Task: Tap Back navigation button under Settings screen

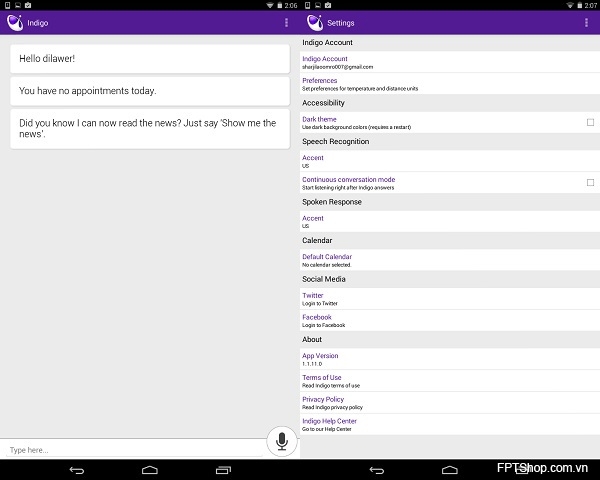Action: pos(377,470)
